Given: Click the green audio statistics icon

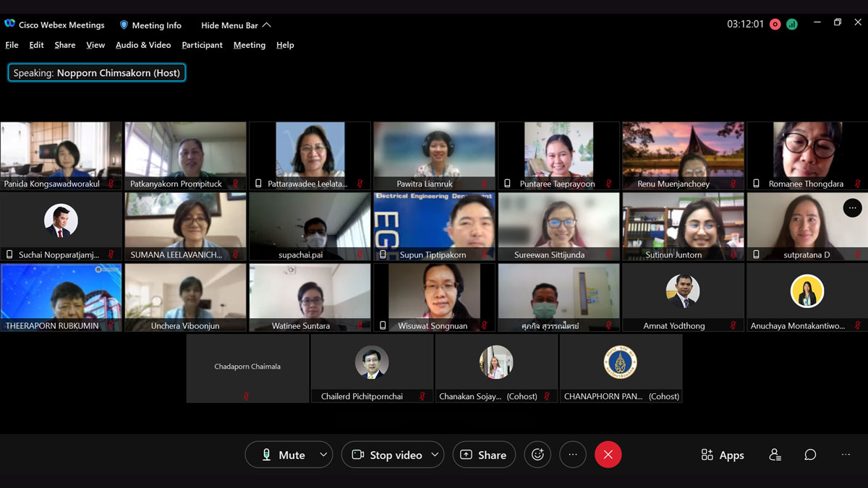Looking at the screenshot, I should point(792,24).
